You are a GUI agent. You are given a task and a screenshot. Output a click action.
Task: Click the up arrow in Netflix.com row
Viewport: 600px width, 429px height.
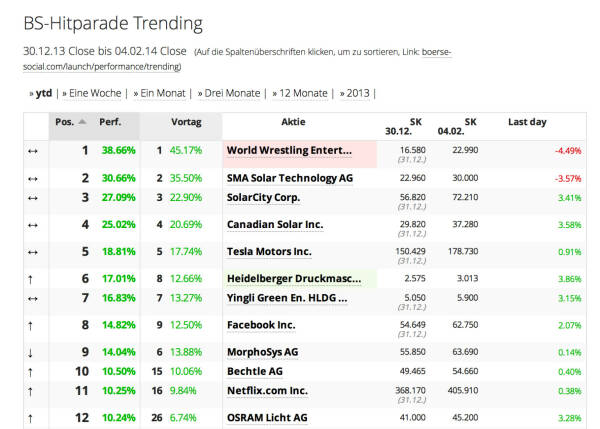click(x=32, y=391)
